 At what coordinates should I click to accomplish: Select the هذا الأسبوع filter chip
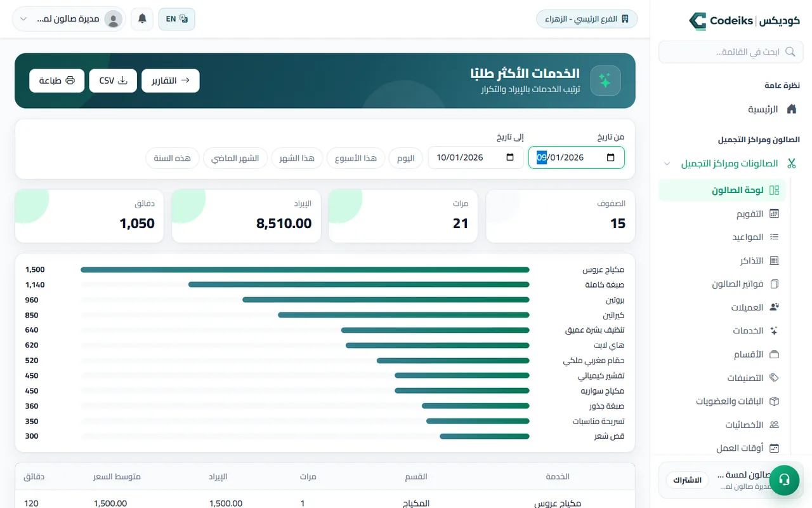tap(356, 158)
